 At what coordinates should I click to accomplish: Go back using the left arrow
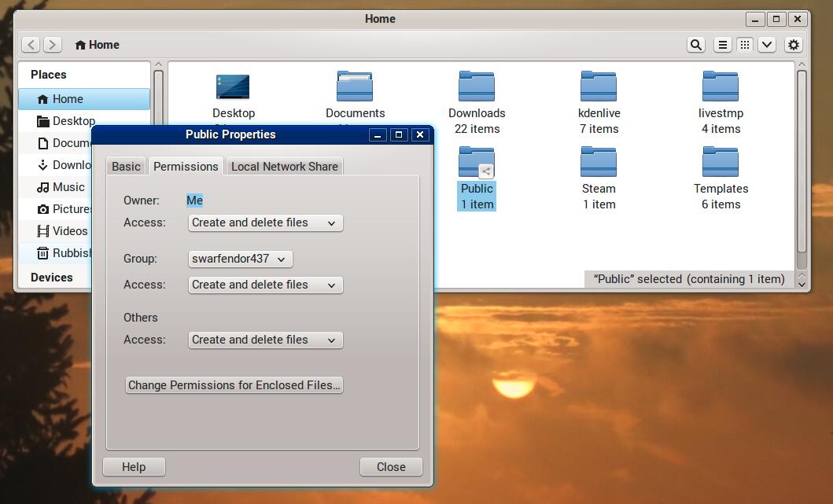point(31,45)
